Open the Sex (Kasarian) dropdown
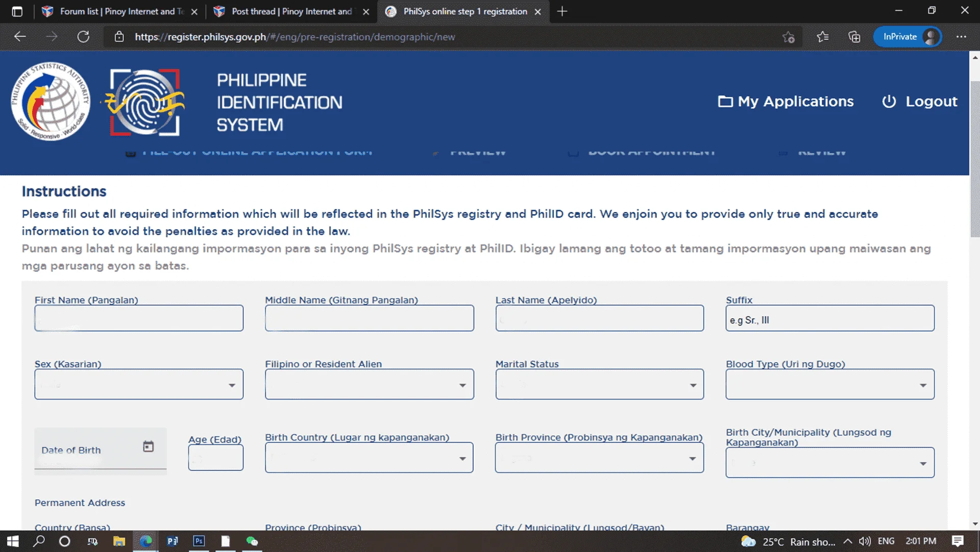Viewport: 980px width, 552px height. point(139,384)
